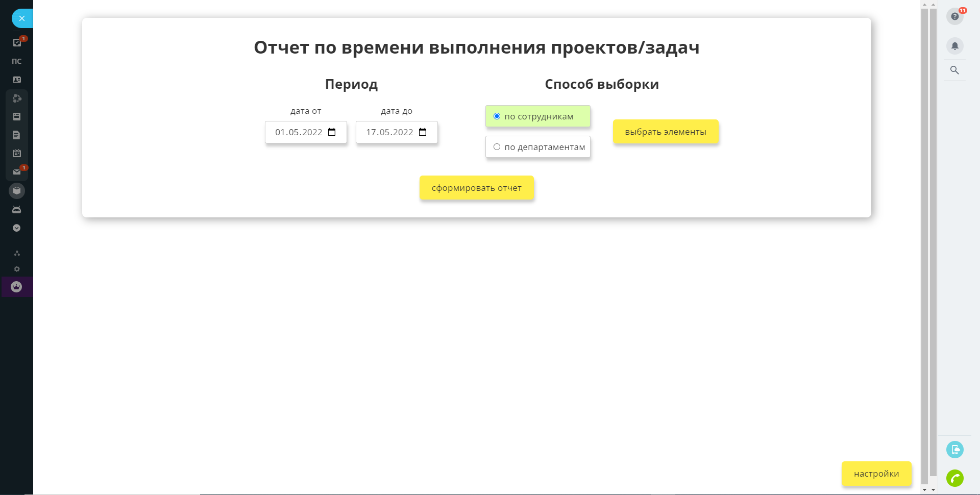
Task: Open the settings gear icon in sidebar
Action: point(17,269)
